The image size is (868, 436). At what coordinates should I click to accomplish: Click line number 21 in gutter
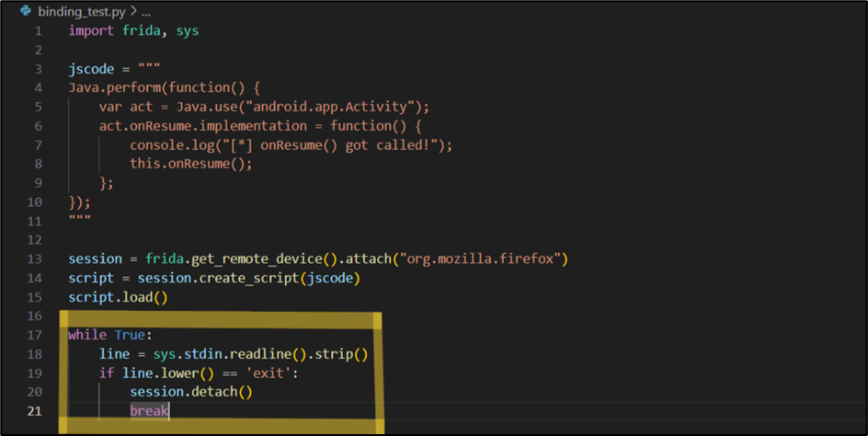tap(34, 411)
